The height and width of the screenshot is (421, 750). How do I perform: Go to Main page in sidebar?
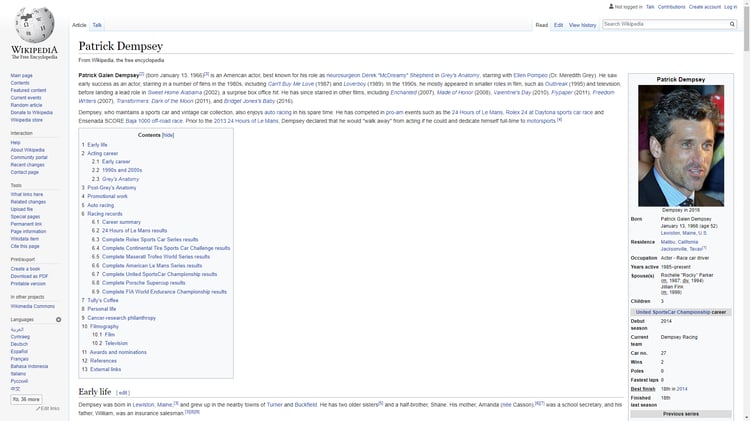(x=22, y=76)
